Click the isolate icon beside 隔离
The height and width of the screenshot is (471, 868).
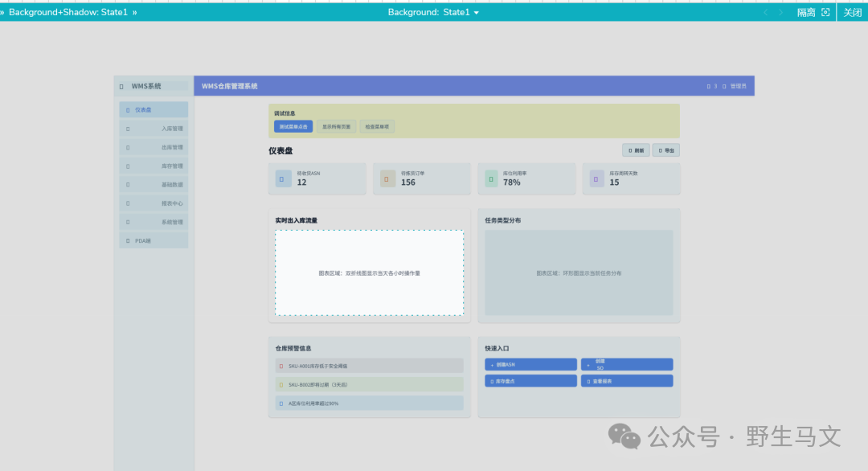coord(825,13)
